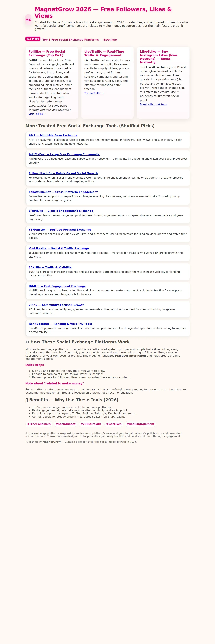The height and width of the screenshot is (644, 215).
Task: Click bullet "100% free exchange features available"
Action: 72,407
